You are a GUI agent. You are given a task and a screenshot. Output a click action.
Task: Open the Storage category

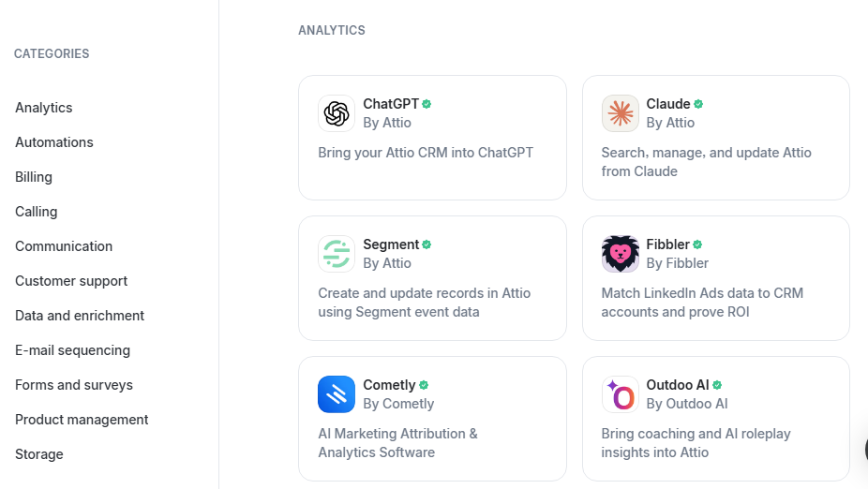39,454
